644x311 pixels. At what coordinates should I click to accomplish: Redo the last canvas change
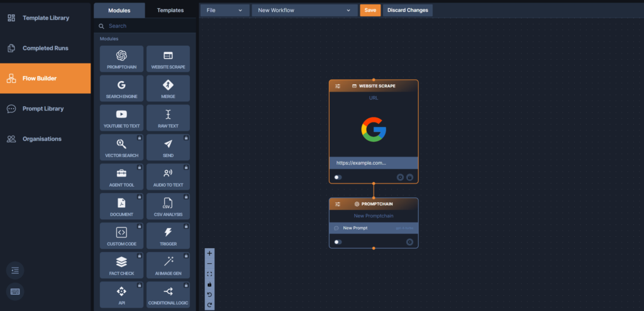coord(209,305)
